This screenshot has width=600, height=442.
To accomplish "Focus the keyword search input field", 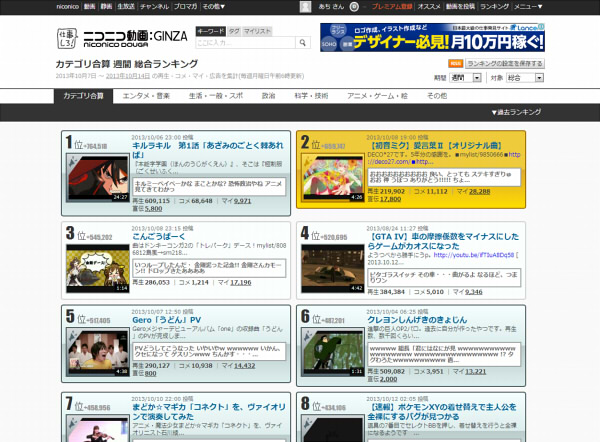I will [245, 42].
